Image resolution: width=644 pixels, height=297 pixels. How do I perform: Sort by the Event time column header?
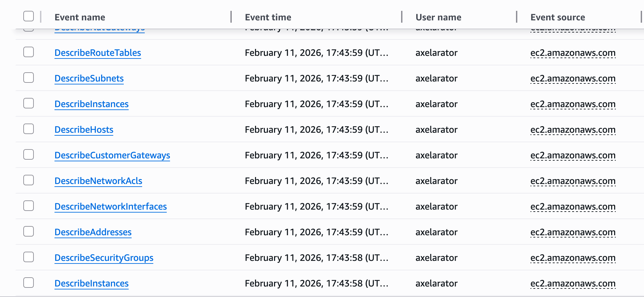268,17
